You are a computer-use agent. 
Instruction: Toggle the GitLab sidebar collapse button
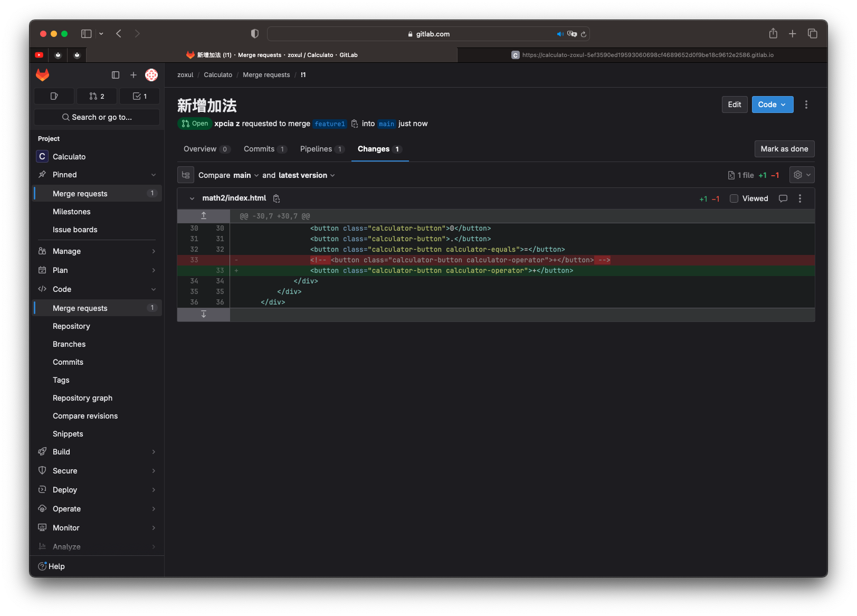click(116, 75)
